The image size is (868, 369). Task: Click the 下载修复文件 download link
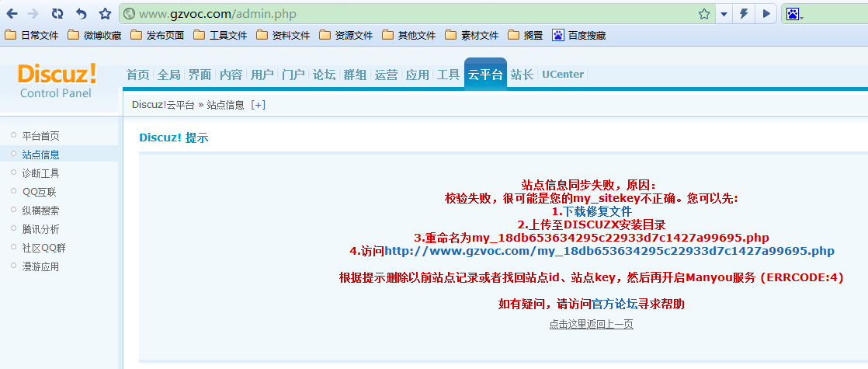(598, 211)
